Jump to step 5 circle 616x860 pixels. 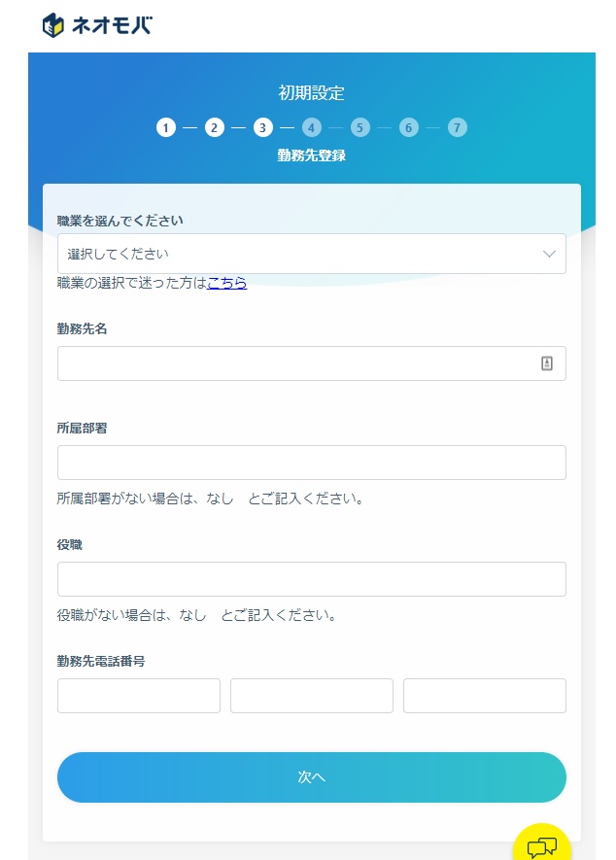tap(360, 127)
